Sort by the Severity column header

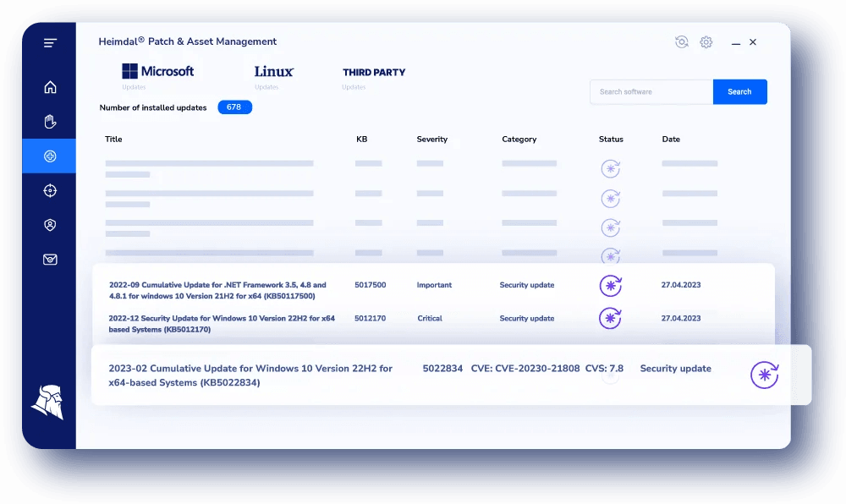431,140
